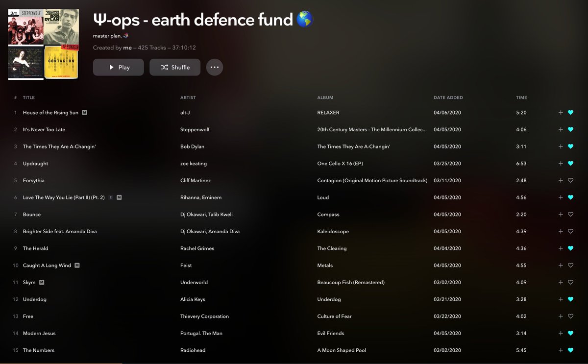Screen dimensions: 588x364
Task: Click Master badge next to House of the Rising Sun
Action: click(85, 113)
